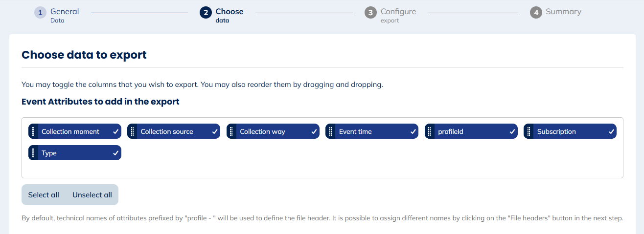Uncheck the Collection moment checkmark
Image resolution: width=644 pixels, height=234 pixels.
click(x=115, y=131)
